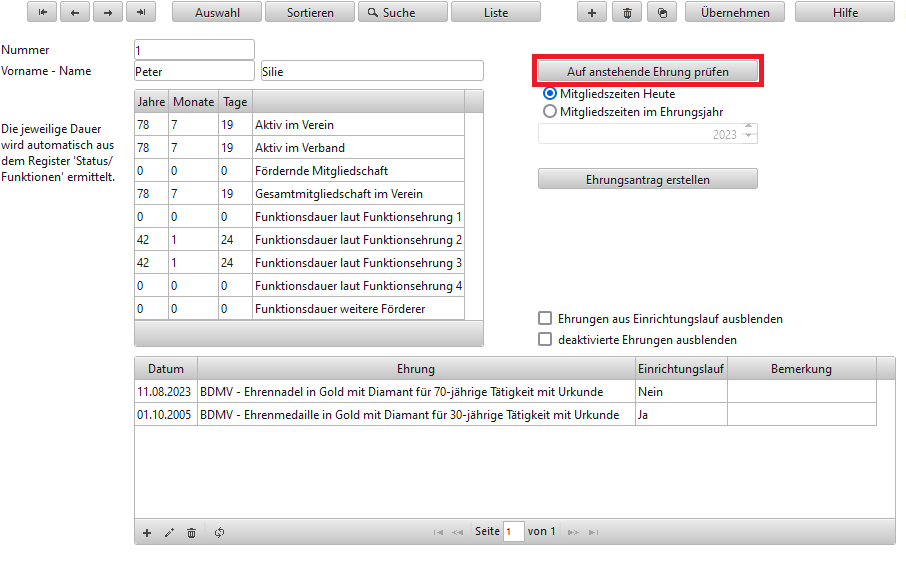Viewport: 906px width, 572px height.
Task: Go to the next record
Action: 108,13
